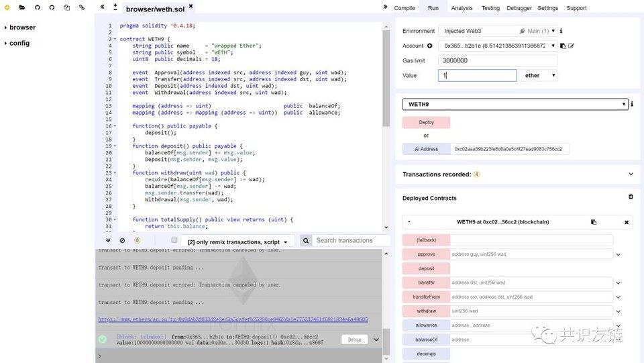The image size is (644, 363).
Task: Click the copy account address icon
Action: tap(563, 46)
